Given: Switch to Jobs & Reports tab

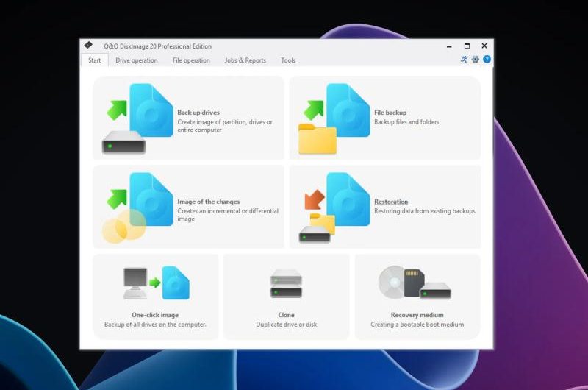Looking at the screenshot, I should click(x=245, y=60).
